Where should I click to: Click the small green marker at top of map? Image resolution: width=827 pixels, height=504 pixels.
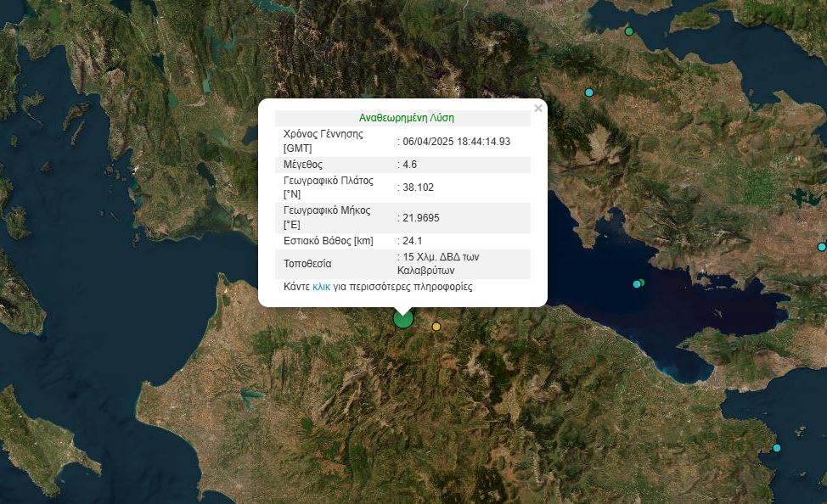click(629, 31)
